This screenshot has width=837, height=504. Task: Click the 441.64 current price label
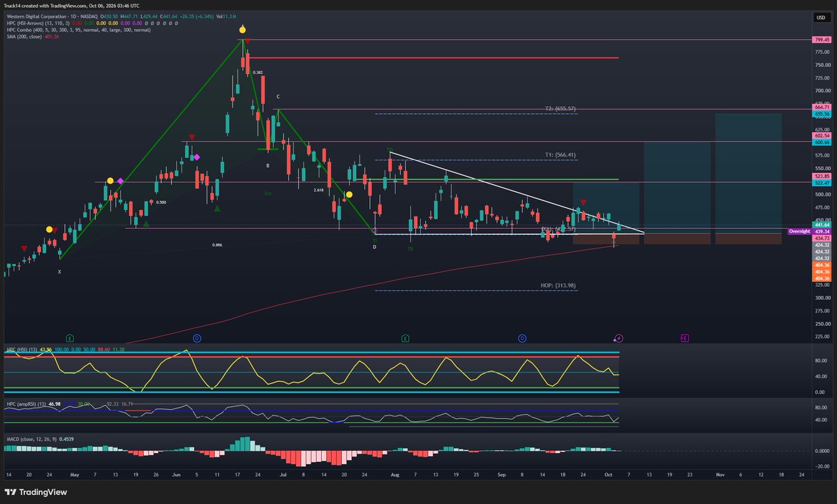pyautogui.click(x=822, y=225)
